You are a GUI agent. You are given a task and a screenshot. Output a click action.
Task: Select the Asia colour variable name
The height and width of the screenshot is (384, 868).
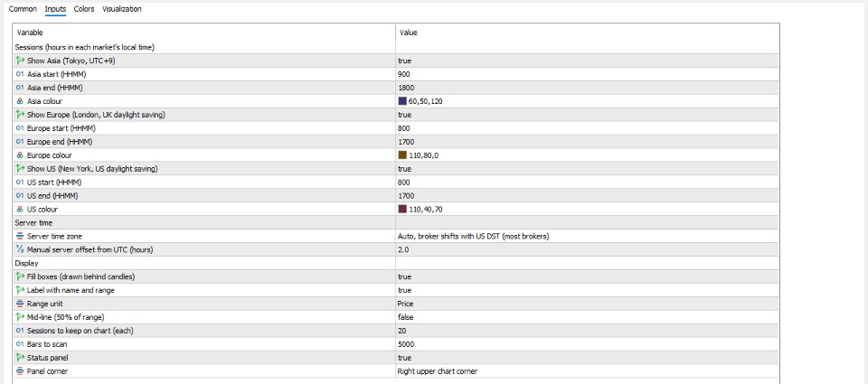pyautogui.click(x=45, y=101)
